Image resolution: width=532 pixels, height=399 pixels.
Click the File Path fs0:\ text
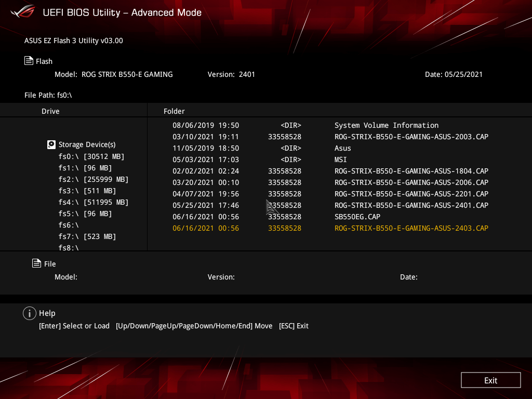click(x=48, y=95)
